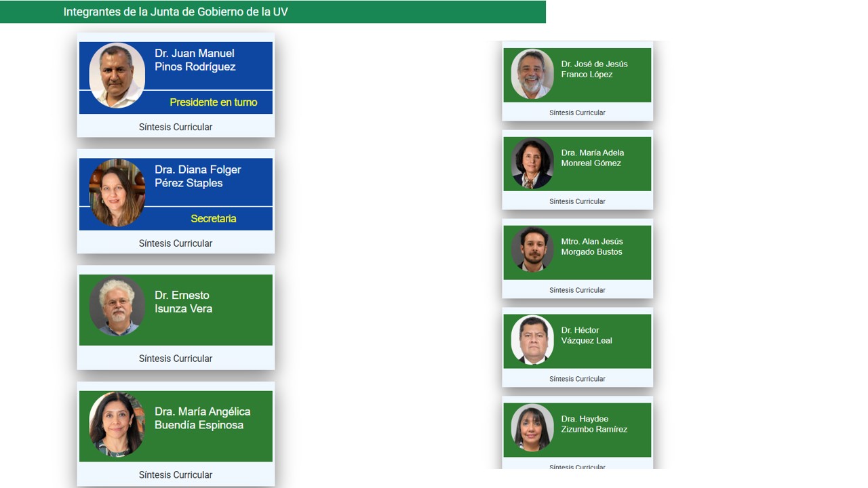
Task: Open Síntesis Curricular for Dr. Juan Manuel Pinos Rodríguez
Action: 176,127
